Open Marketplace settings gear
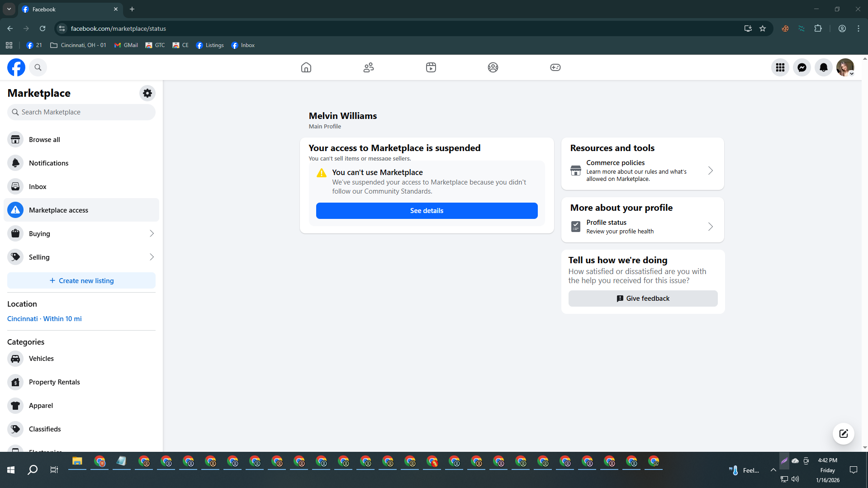 coord(147,93)
